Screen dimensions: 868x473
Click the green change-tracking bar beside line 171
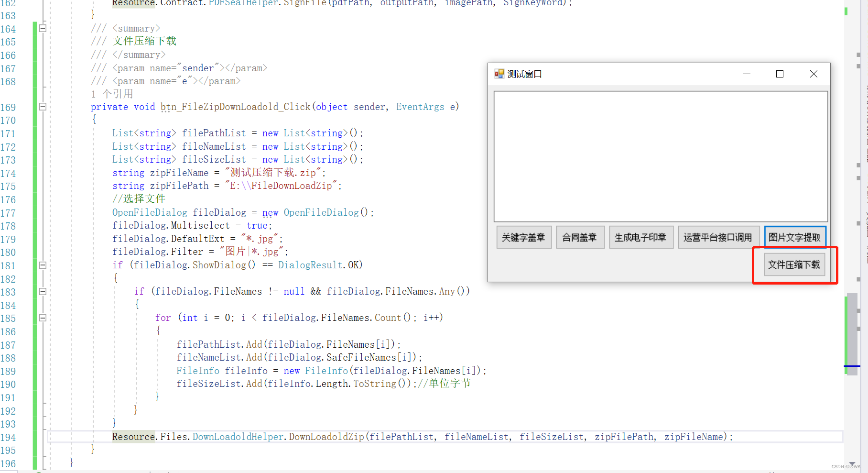(34, 133)
